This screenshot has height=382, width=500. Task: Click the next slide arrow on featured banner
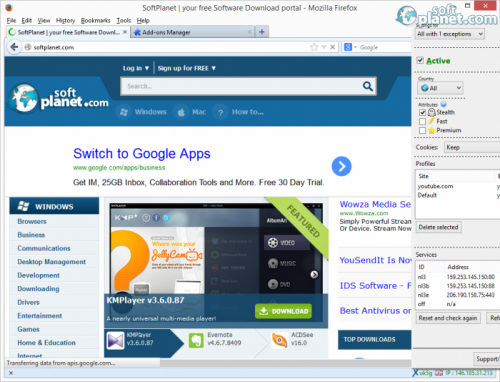click(x=314, y=274)
